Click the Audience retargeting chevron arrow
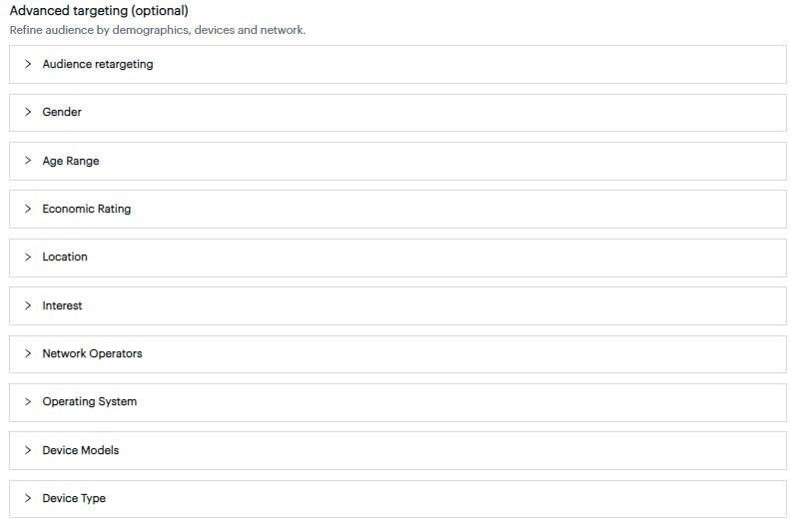 (x=28, y=64)
